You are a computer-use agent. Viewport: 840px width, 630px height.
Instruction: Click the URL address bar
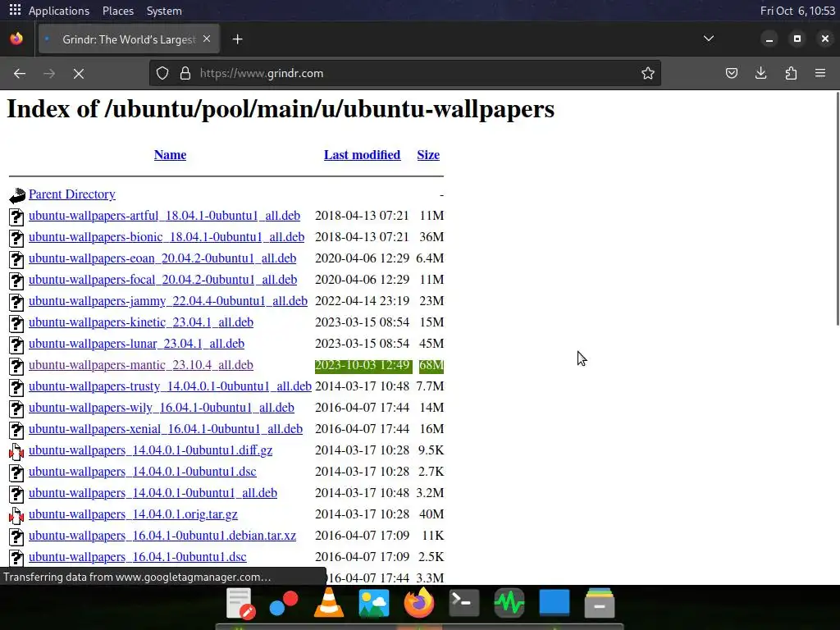405,73
